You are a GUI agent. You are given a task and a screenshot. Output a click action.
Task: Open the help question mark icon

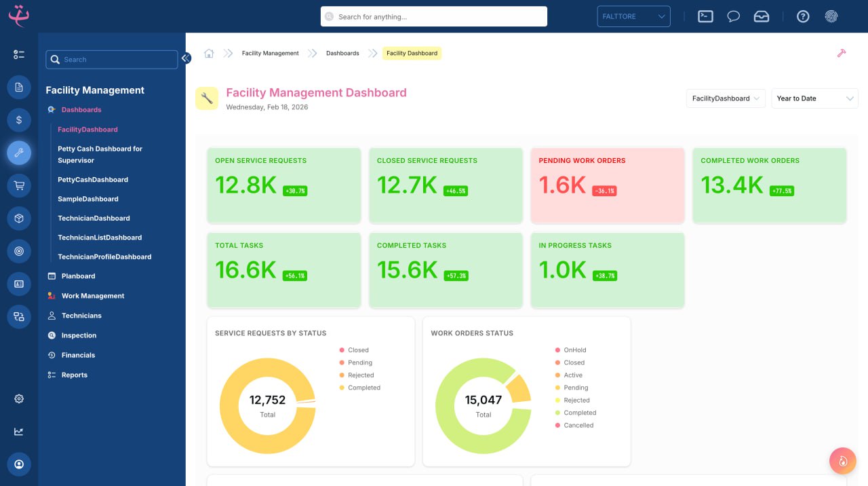point(803,16)
